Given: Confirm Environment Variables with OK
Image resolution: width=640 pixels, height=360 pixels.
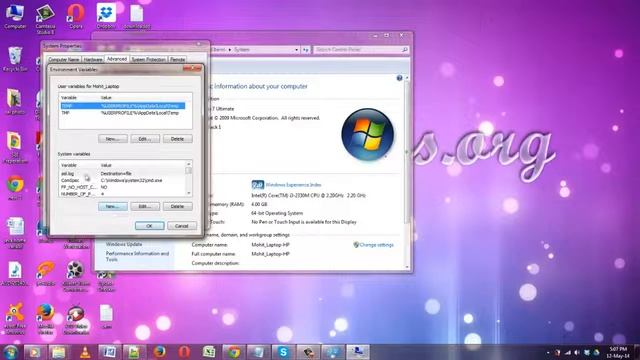Looking at the screenshot, I should pyautogui.click(x=149, y=226).
